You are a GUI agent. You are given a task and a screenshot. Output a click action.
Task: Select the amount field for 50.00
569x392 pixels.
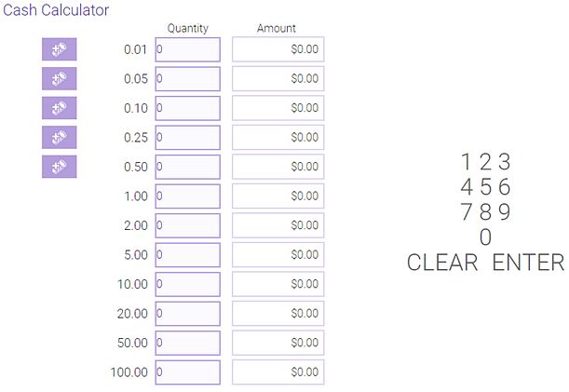tap(278, 343)
